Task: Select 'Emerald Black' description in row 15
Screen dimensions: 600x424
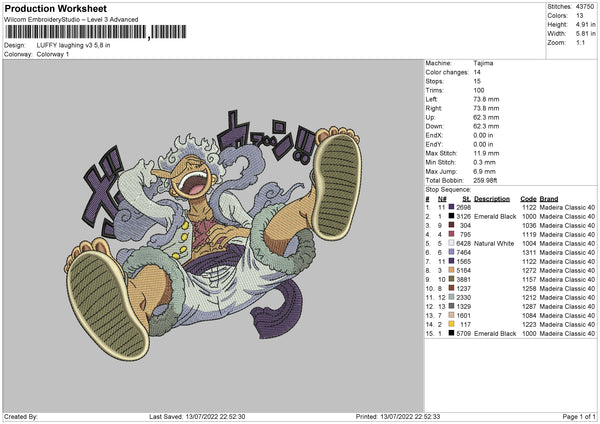Action: pyautogui.click(x=495, y=333)
